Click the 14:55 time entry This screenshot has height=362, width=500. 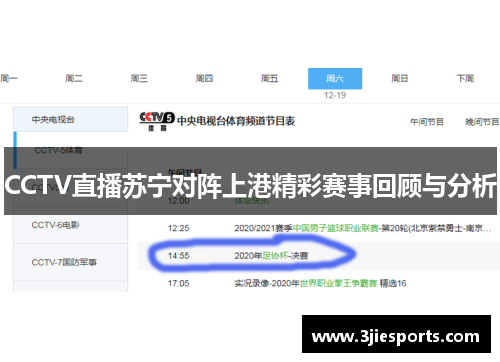[x=178, y=256]
